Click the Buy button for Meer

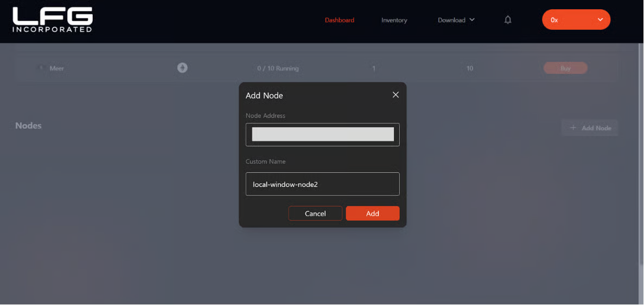(x=565, y=68)
